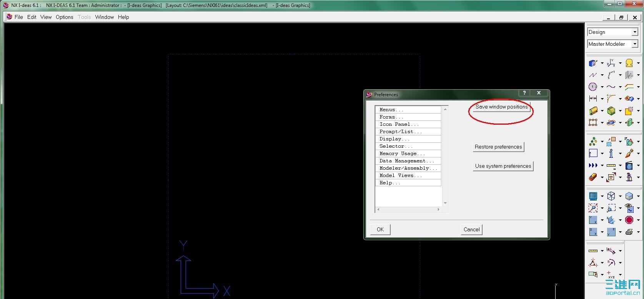644x299 pixels.
Task: Open the Edit menu
Action: [x=32, y=17]
